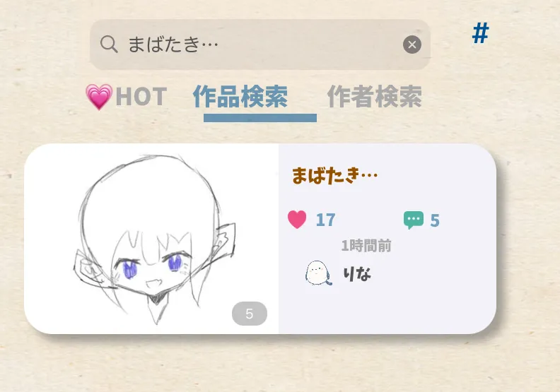
Task: Open the sketch drawing thumbnail
Action: (151, 239)
